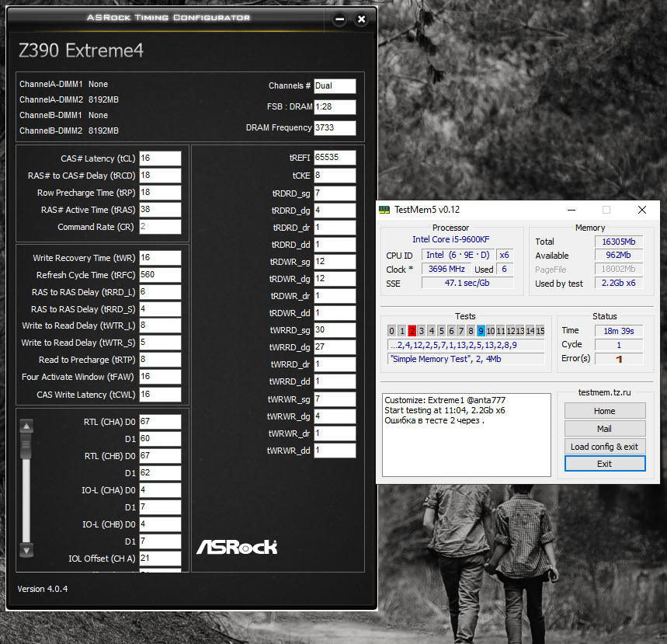Image resolution: width=667 pixels, height=644 pixels.
Task: Click the "Simple Memory Test", 2, 4Mb line
Action: point(466,359)
